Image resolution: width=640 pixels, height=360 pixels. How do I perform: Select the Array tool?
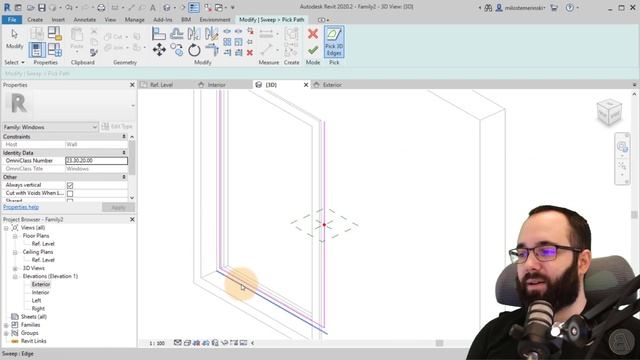pyautogui.click(x=227, y=42)
